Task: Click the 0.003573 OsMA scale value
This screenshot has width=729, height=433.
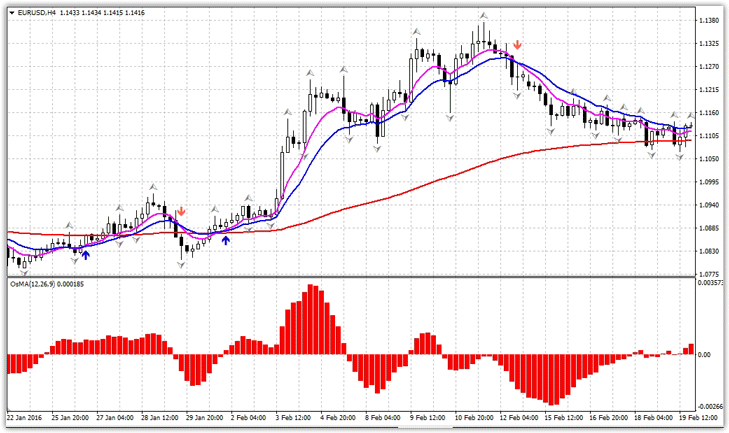Action: [x=711, y=284]
